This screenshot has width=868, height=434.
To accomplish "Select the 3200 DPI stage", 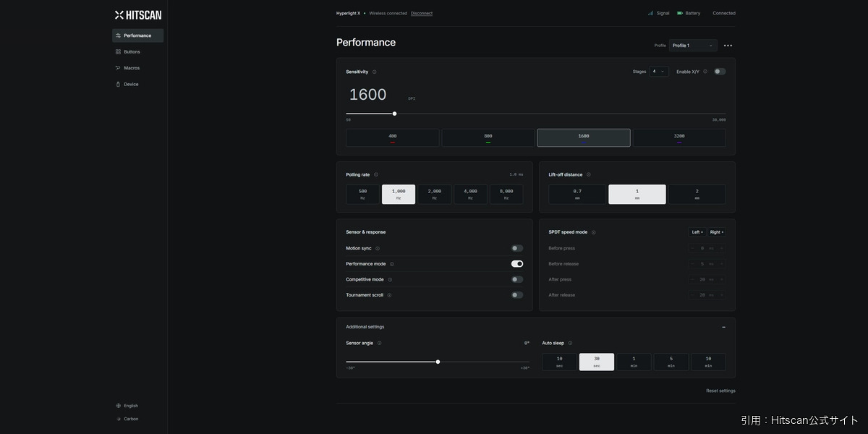I will coord(679,138).
